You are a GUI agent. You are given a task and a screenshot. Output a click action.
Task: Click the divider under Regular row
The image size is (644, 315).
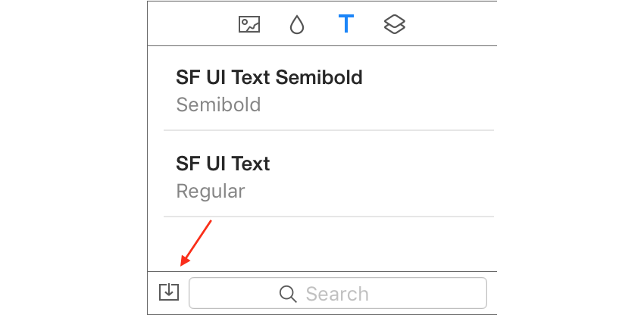coord(329,217)
